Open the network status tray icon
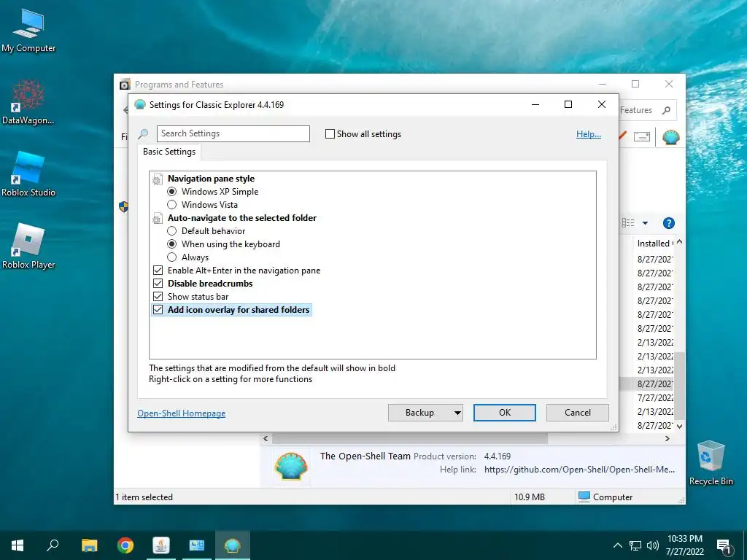Viewport: 747px width, 560px height. click(x=635, y=545)
